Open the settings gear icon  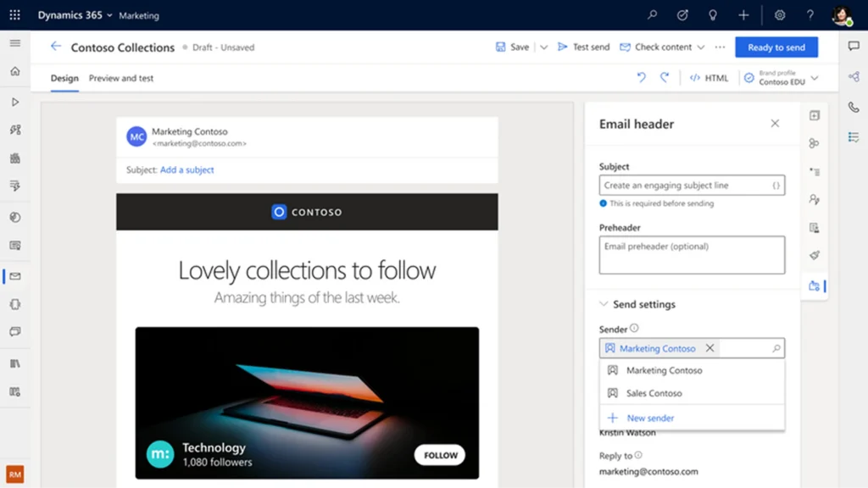pyautogui.click(x=780, y=15)
